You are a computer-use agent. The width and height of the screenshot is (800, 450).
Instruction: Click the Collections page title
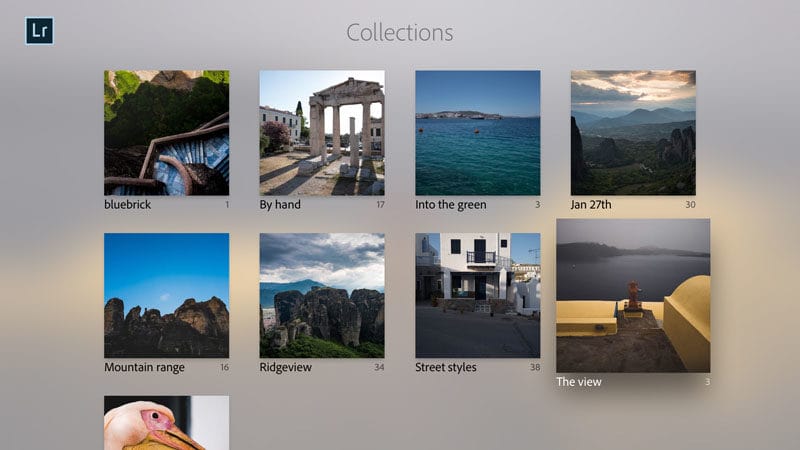pos(400,33)
